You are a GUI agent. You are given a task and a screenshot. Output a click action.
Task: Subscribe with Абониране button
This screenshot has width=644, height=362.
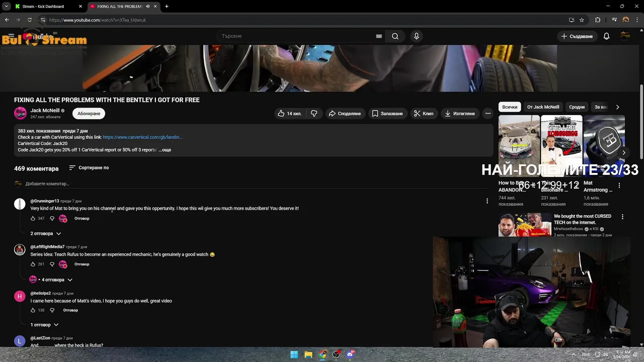pyautogui.click(x=89, y=114)
